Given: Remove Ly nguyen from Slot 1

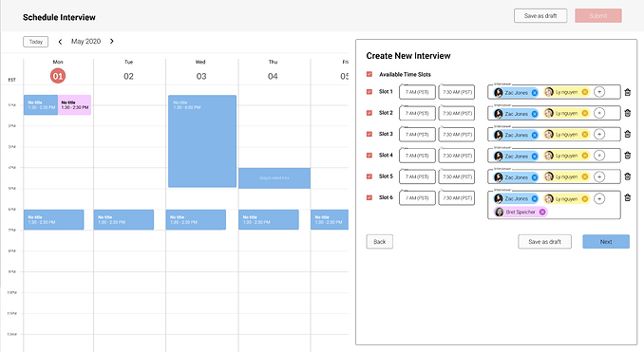Looking at the screenshot, I should (x=585, y=92).
